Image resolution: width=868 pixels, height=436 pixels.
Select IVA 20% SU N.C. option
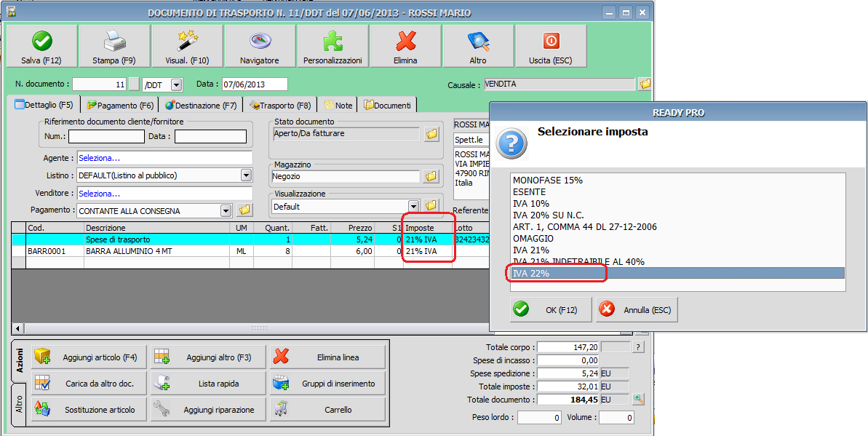click(x=677, y=215)
